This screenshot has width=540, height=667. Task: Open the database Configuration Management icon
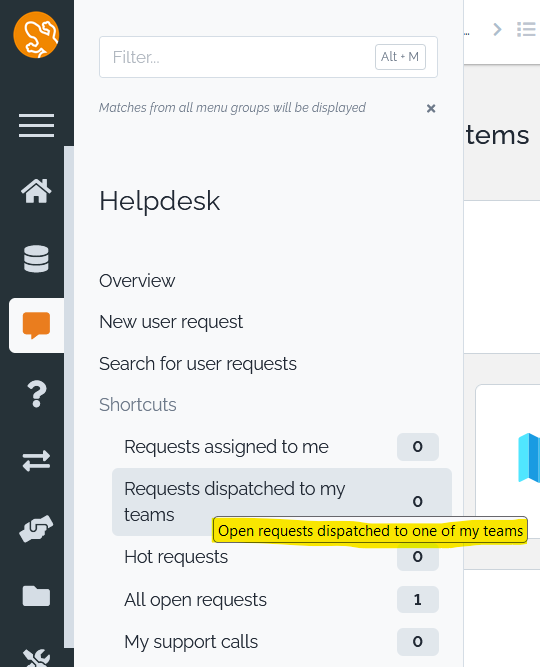[x=36, y=259]
